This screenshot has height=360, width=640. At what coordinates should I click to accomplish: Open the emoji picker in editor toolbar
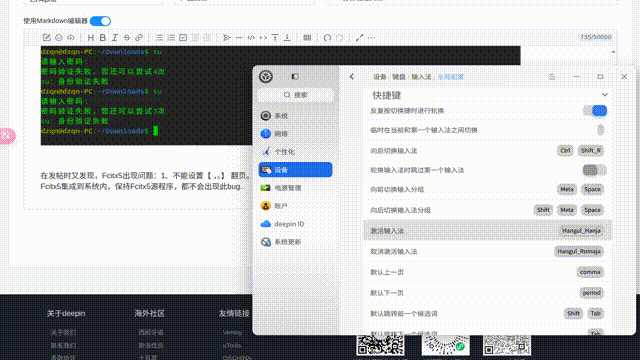[59, 38]
